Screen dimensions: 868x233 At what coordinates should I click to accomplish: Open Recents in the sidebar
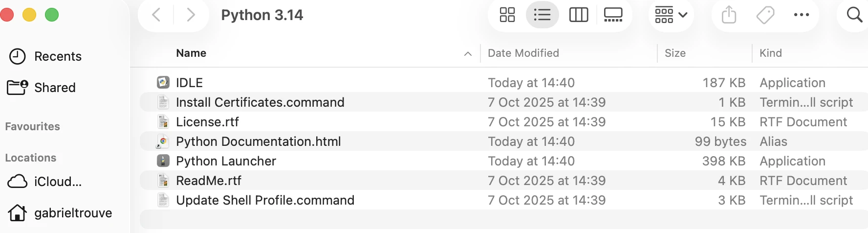(57, 56)
